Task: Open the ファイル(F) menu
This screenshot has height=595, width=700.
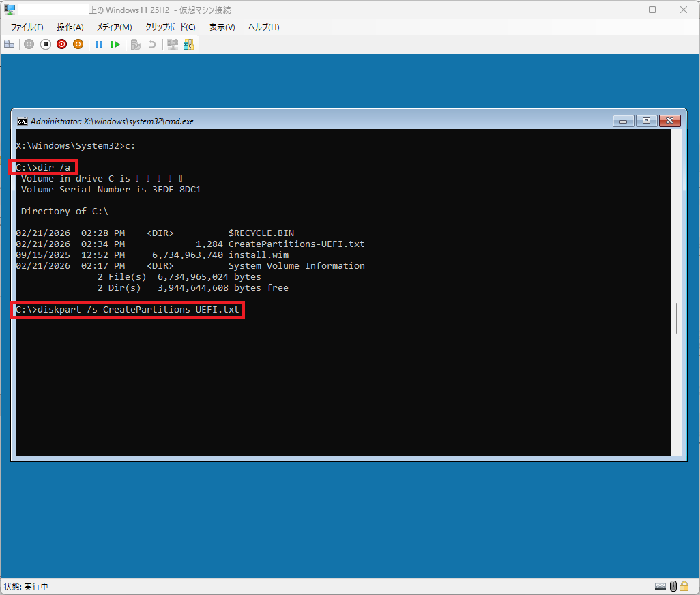Action: 27,27
